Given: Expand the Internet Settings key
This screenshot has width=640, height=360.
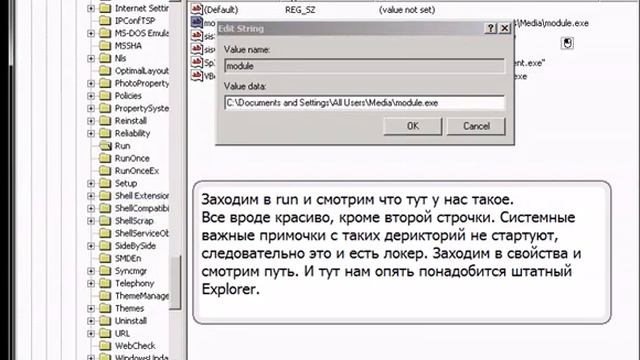Looking at the screenshot, I should (x=91, y=8).
